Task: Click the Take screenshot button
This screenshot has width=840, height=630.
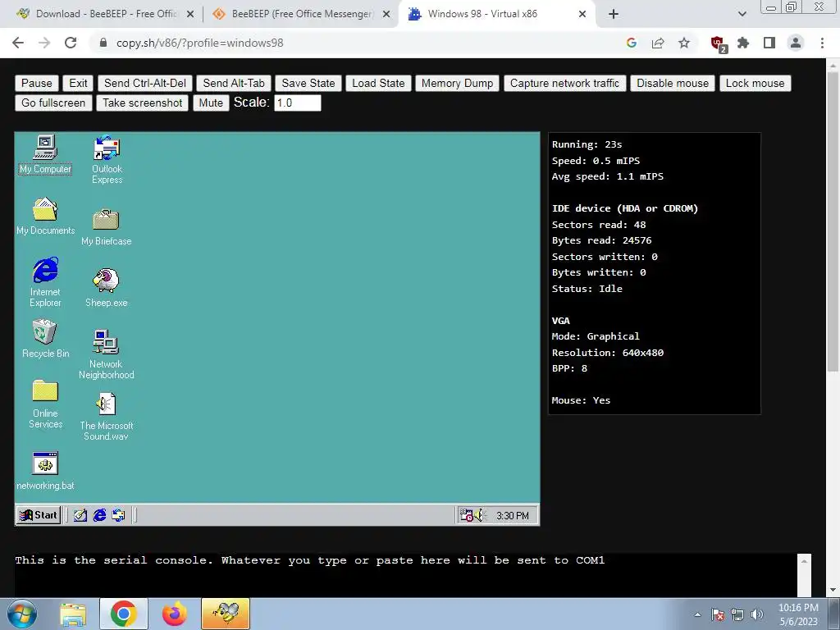Action: point(143,103)
